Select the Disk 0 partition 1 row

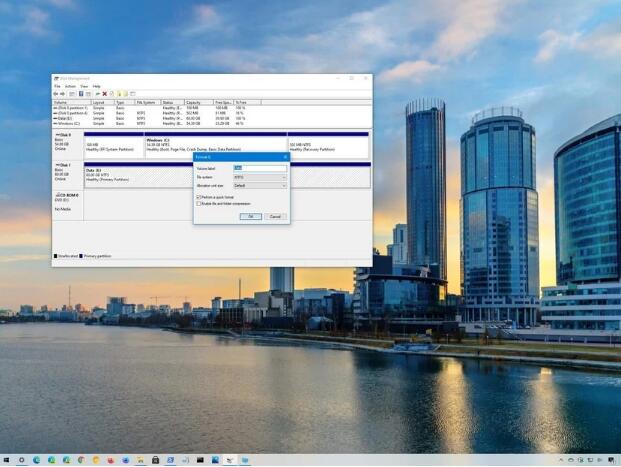pyautogui.click(x=150, y=108)
